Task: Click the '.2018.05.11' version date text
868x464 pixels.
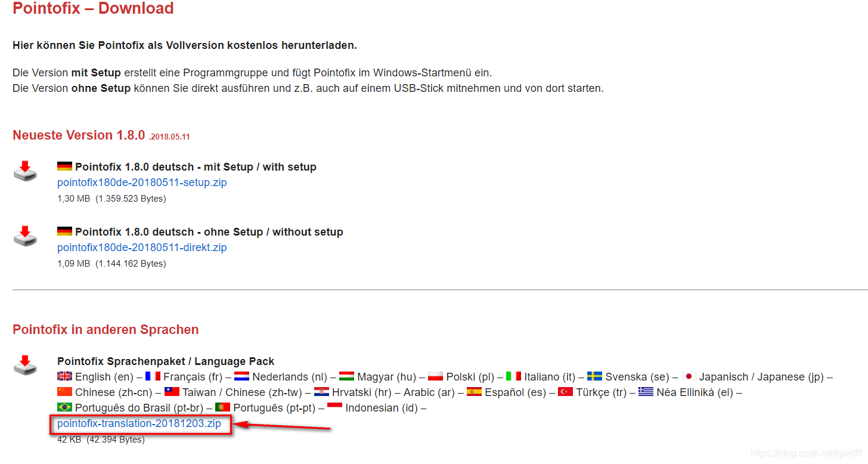Action: pos(169,137)
